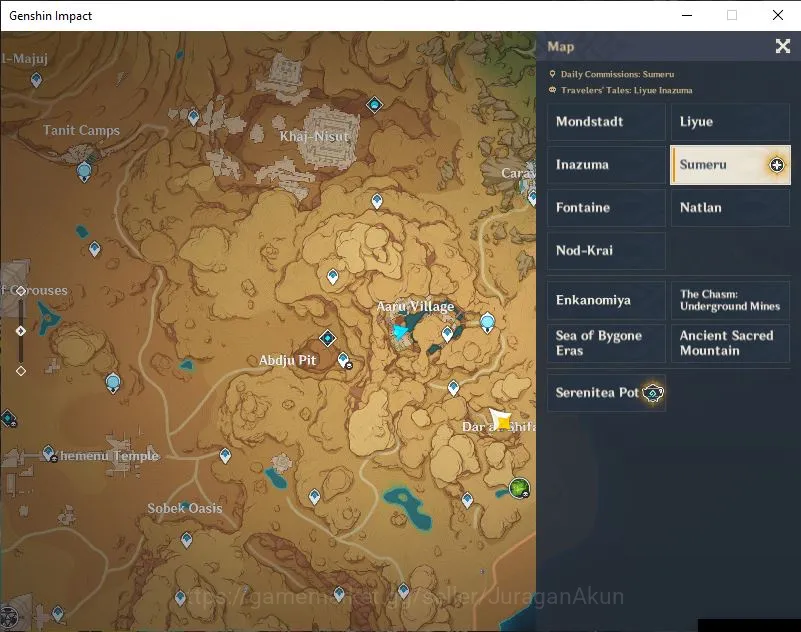Open the Serenitea Pot entry
This screenshot has width=801, height=632.
tap(606, 393)
